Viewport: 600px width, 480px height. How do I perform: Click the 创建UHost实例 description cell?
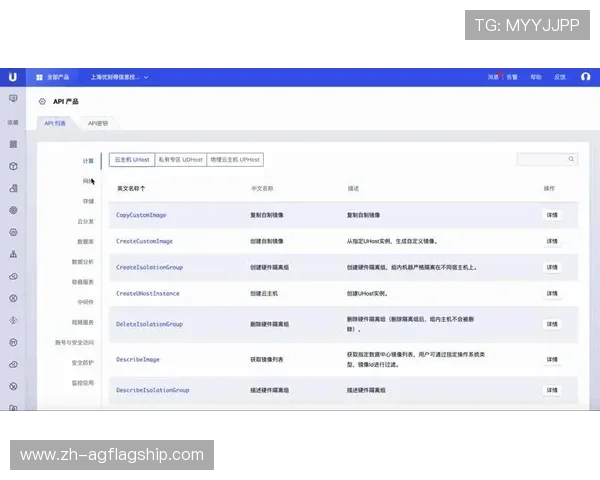[x=367, y=294]
